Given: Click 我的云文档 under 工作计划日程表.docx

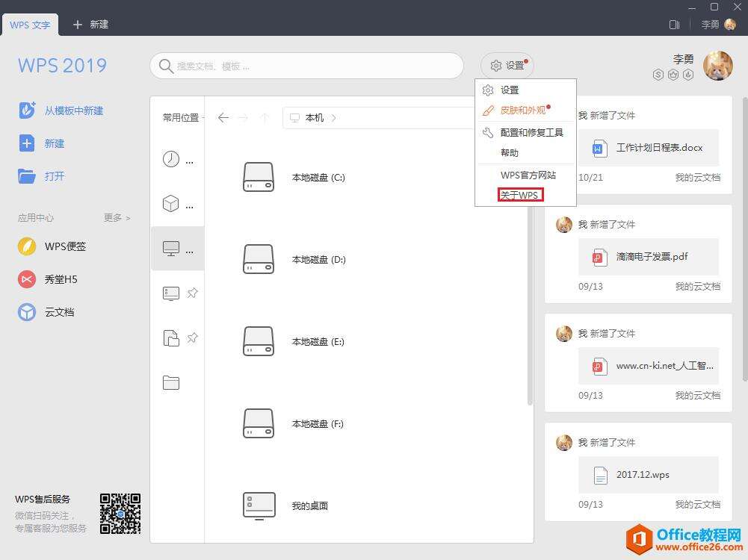Looking at the screenshot, I should [x=697, y=177].
